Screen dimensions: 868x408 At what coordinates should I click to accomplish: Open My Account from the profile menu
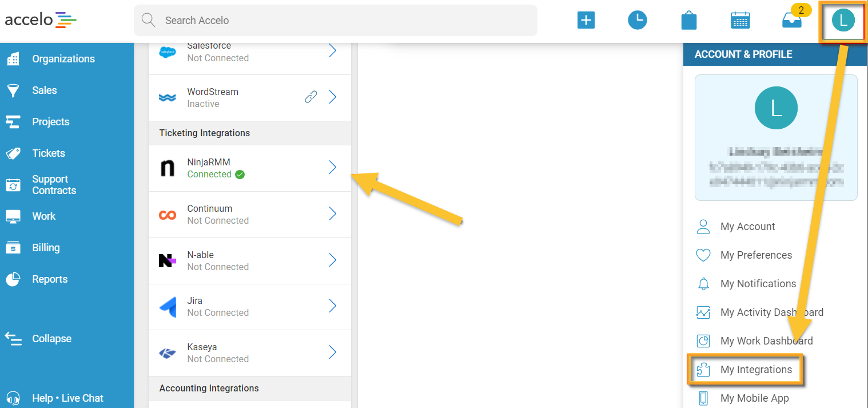747,227
